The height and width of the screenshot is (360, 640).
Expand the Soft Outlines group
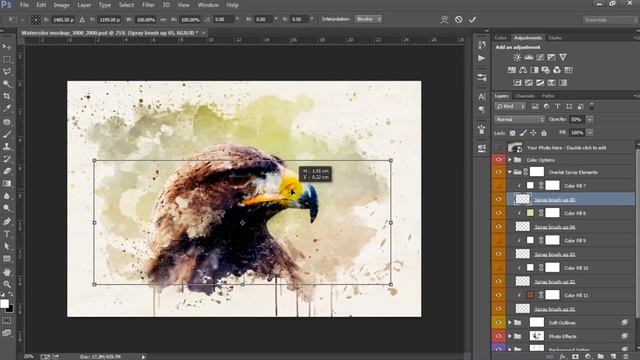click(x=510, y=322)
